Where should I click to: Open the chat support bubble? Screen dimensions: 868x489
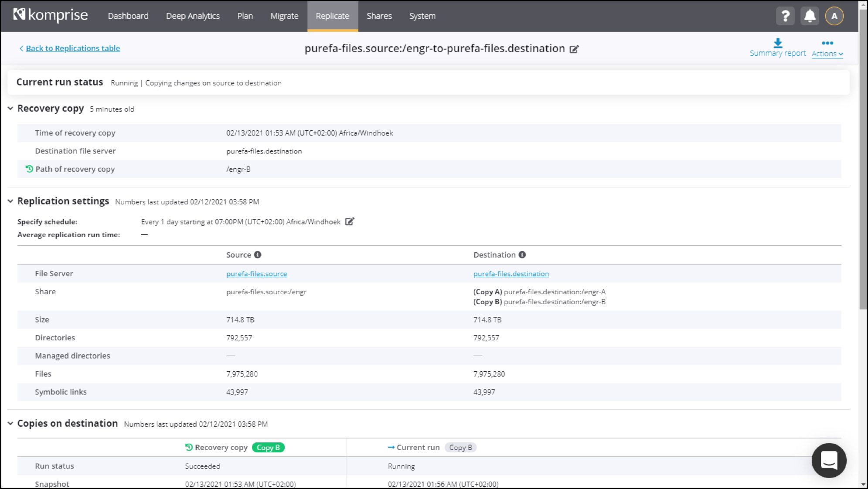(x=829, y=461)
